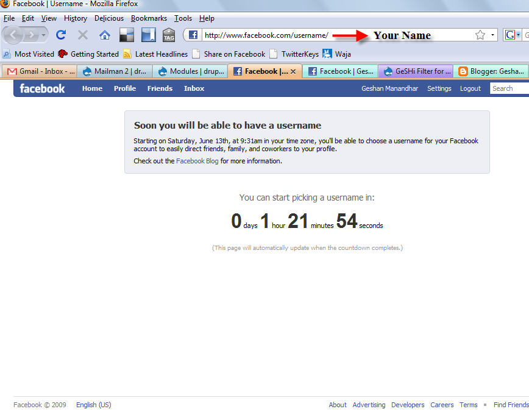This screenshot has height=420, width=529.
Task: Click the browser Forward arrow button
Action: click(x=31, y=35)
